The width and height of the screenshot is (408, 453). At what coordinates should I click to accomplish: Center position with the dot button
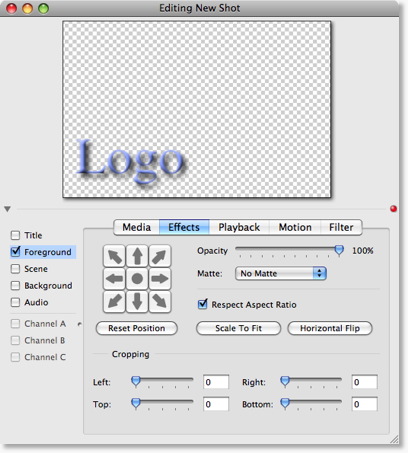pos(137,279)
